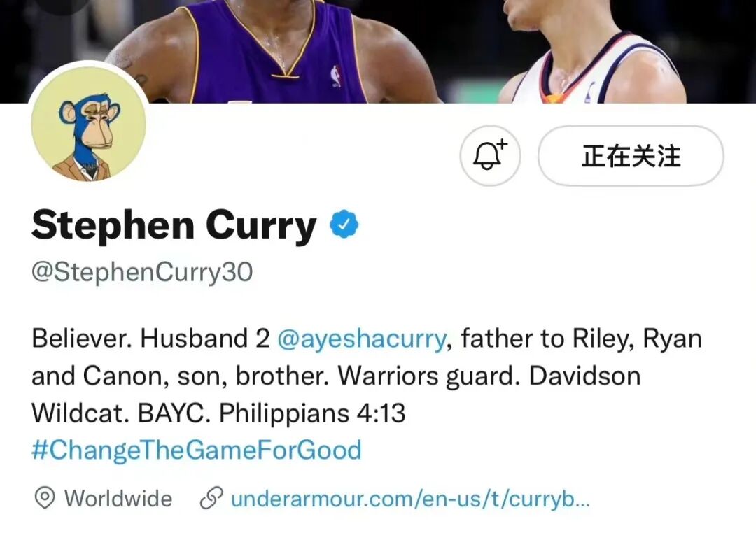Tap the blue verified checkmark badge
The height and width of the screenshot is (533, 756).
[344, 225]
